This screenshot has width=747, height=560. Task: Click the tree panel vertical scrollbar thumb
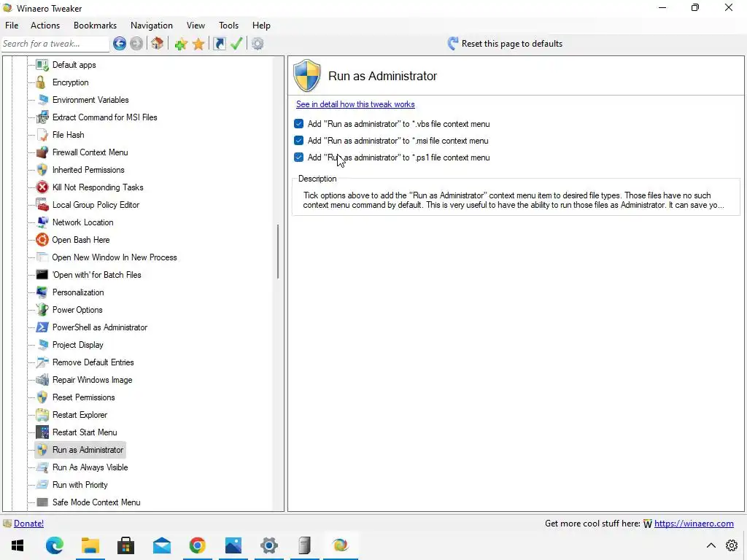coord(278,252)
